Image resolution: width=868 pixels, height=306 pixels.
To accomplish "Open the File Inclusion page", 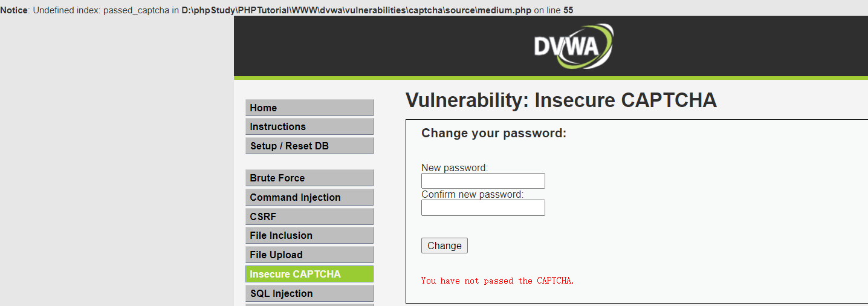I will pos(309,235).
